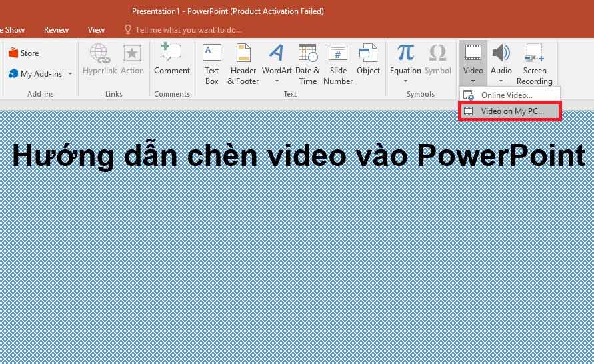
Task: Expand the Audio dropdown arrow
Action: 501,81
